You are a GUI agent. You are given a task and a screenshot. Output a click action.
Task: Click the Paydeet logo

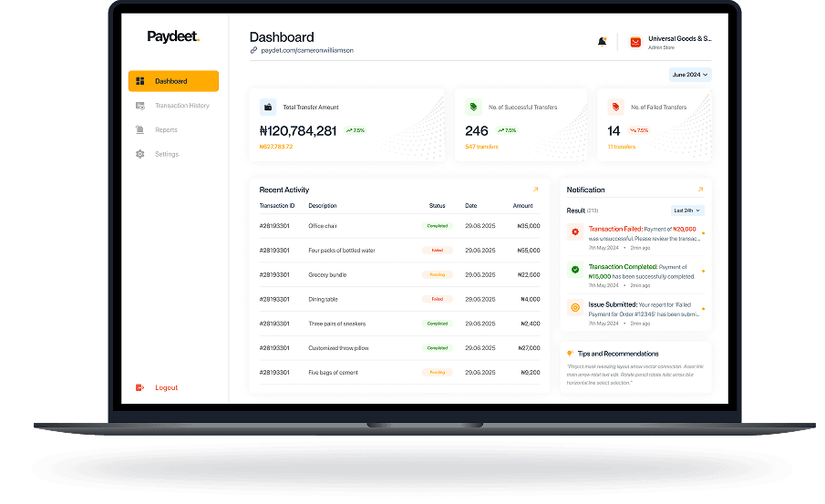tap(173, 36)
